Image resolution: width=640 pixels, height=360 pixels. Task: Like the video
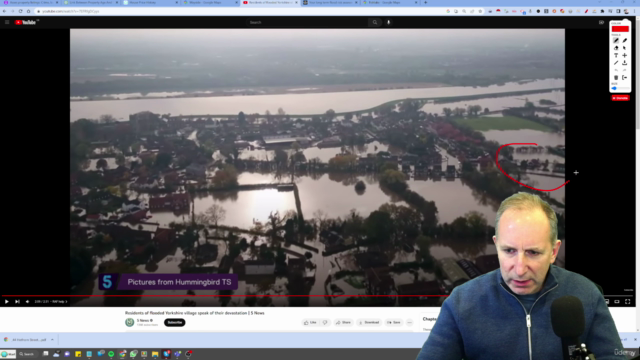[x=310, y=322]
